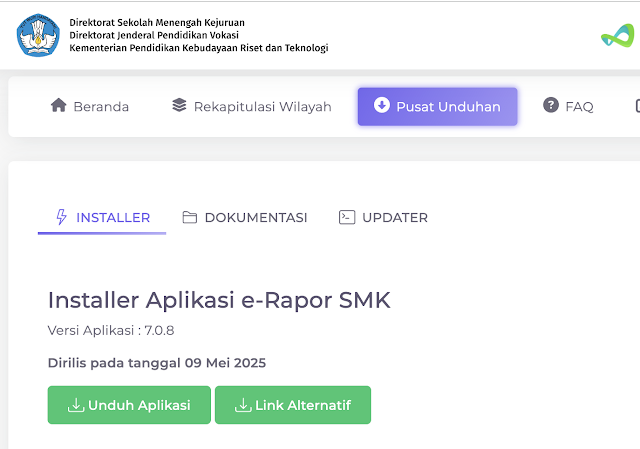Switch to the INSTALLER tab
This screenshot has width=640, height=449.
tap(102, 218)
